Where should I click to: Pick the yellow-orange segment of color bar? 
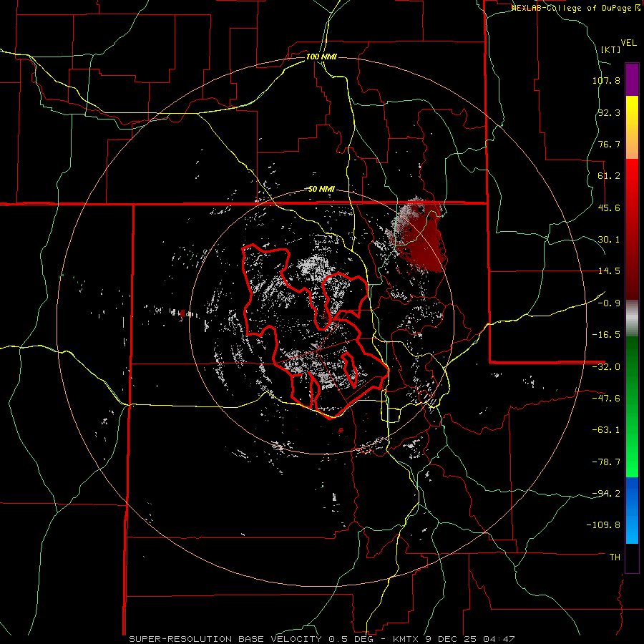[632, 127]
